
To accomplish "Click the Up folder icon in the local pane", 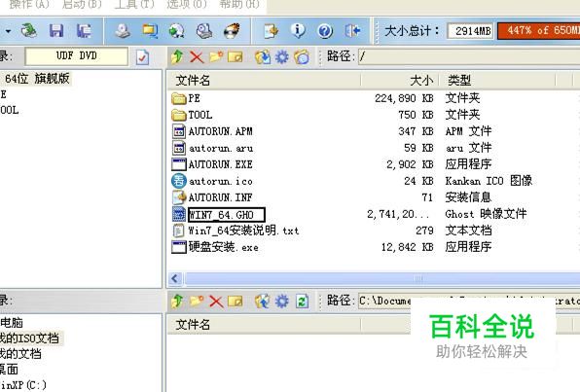I will (177, 302).
